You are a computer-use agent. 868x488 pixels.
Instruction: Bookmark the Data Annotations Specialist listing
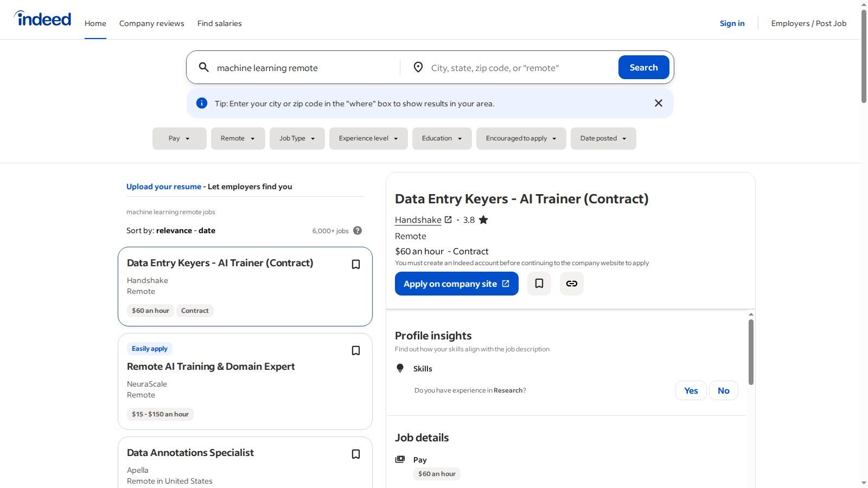pyautogui.click(x=356, y=454)
